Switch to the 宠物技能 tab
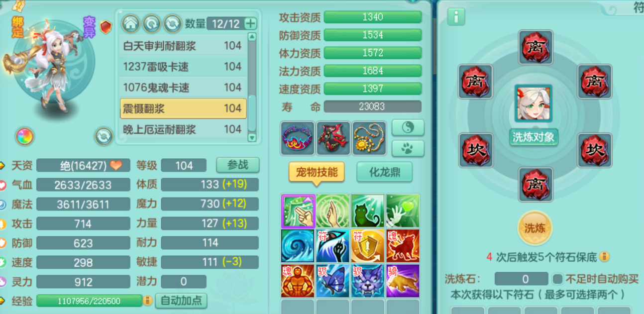Viewport: 644px width, 314px height. [317, 172]
